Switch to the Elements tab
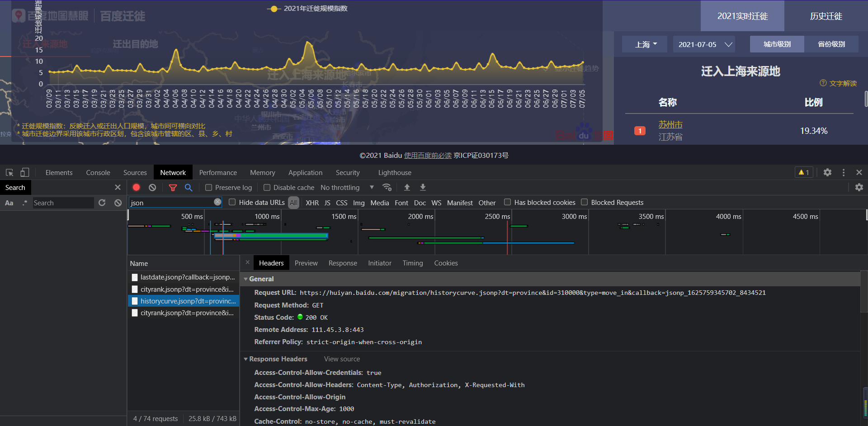Image resolution: width=868 pixels, height=426 pixels. (59, 172)
